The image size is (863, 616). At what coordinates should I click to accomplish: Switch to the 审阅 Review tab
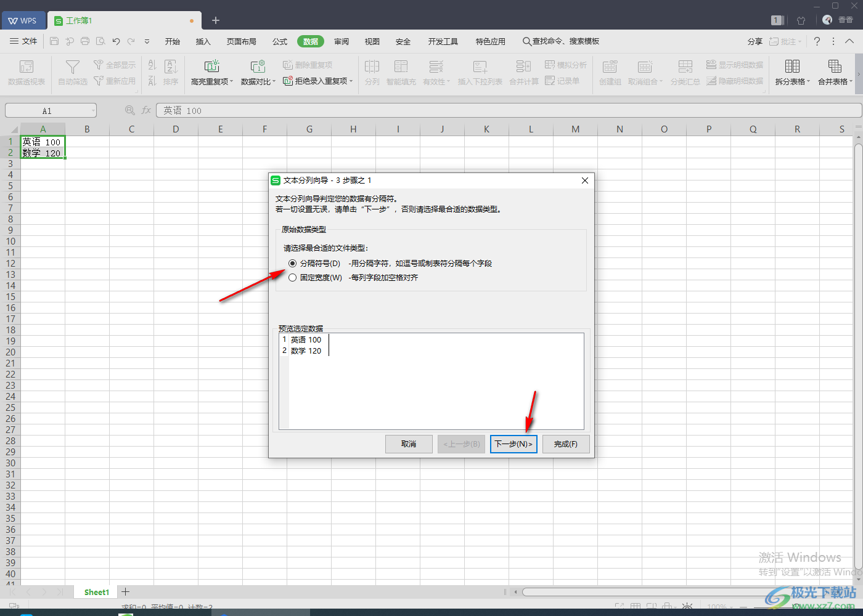pos(342,41)
